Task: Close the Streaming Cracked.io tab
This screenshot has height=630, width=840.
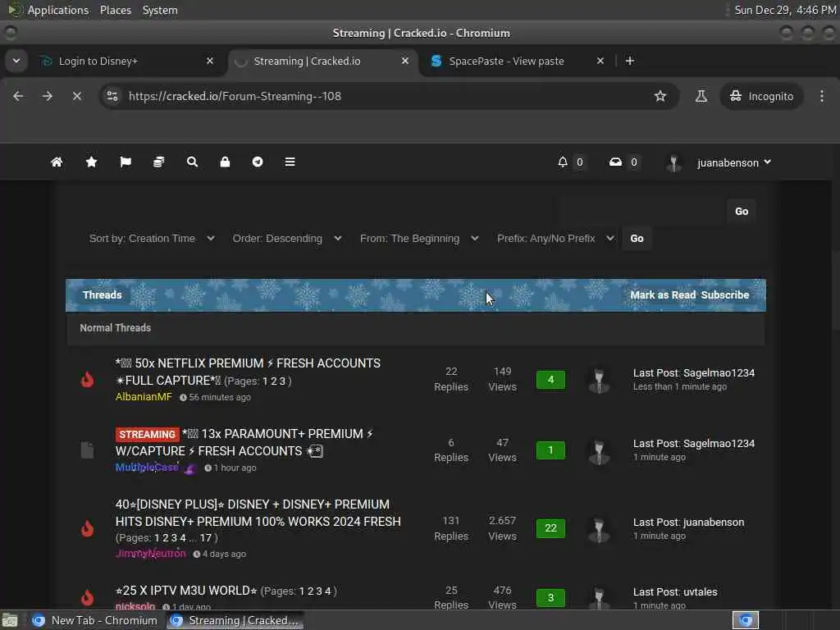Action: [405, 61]
